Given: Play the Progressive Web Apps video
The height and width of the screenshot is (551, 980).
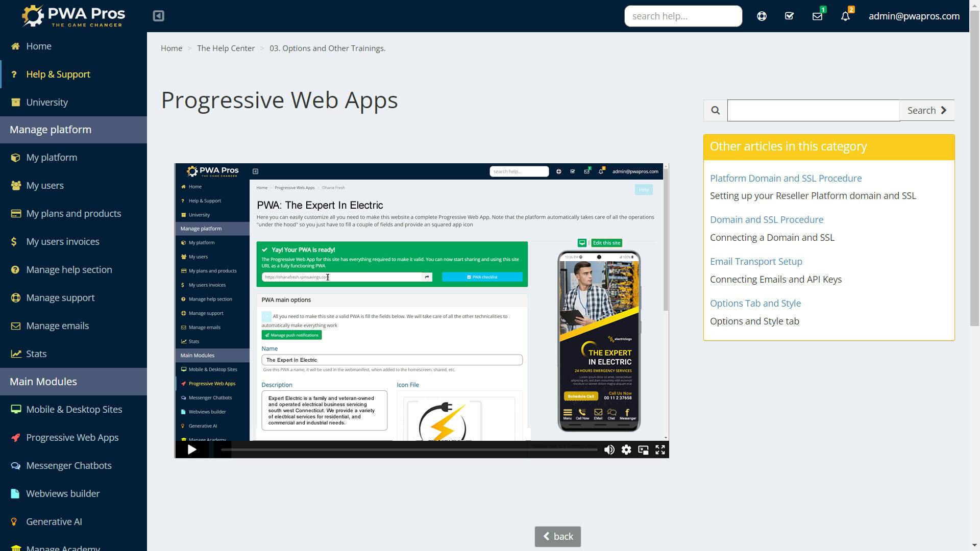Looking at the screenshot, I should click(x=192, y=449).
